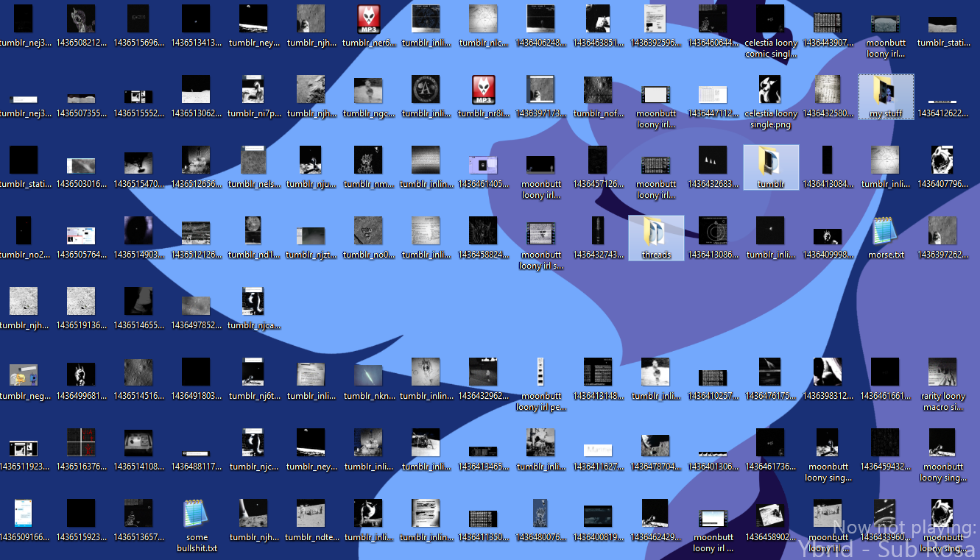Select the tumblr_nj6t image icon
Image resolution: width=980 pixels, height=560 pixels.
[254, 372]
